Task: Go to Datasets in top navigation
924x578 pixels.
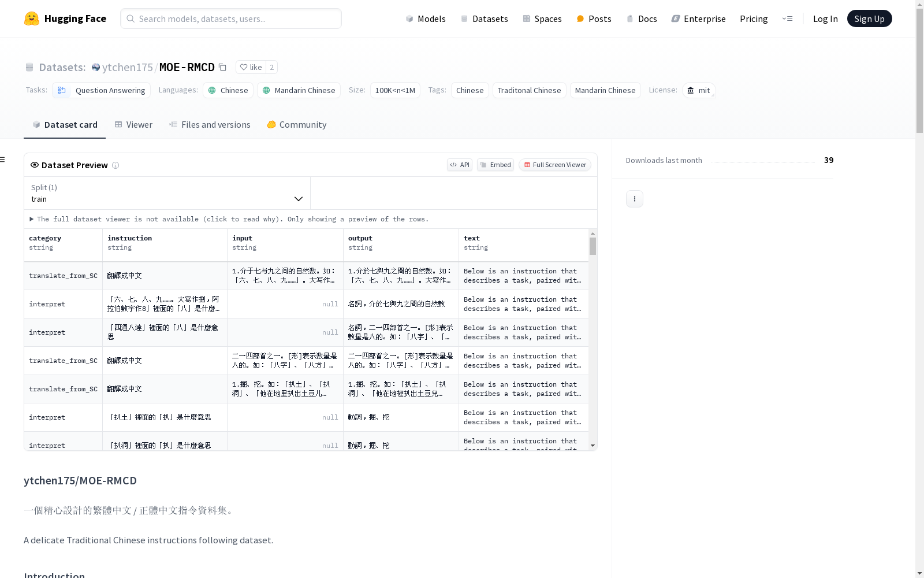Action: point(484,18)
